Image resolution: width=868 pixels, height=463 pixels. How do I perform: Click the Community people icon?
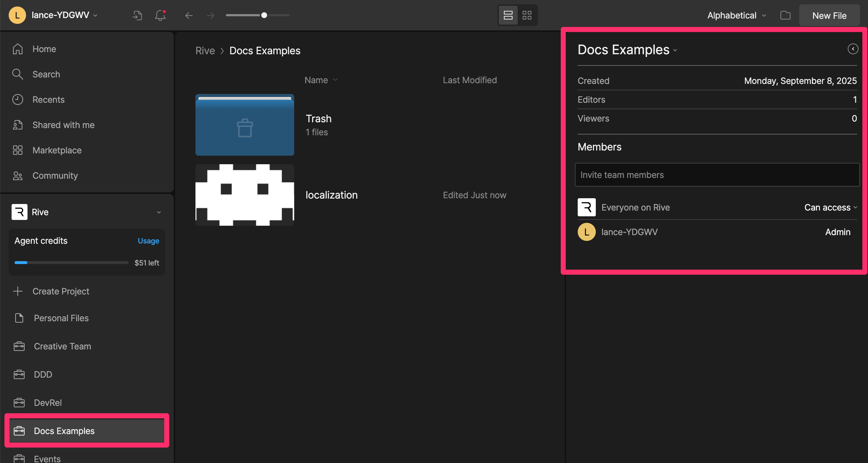17,175
